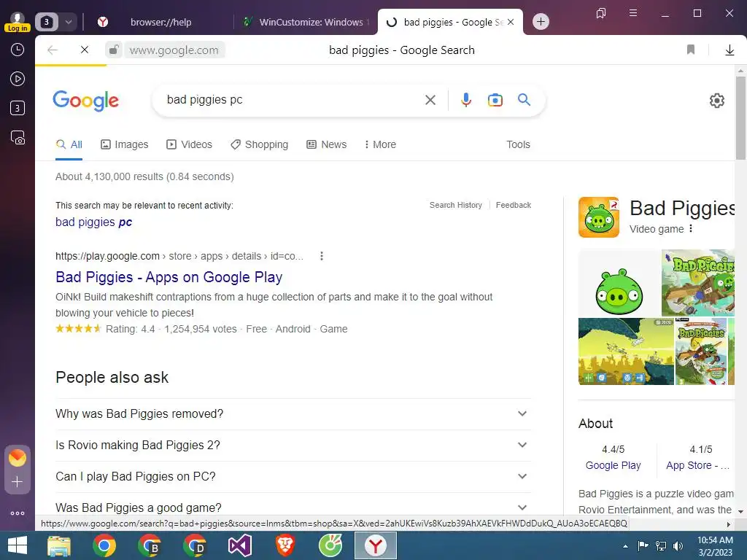Clear the search query with X
This screenshot has height=560, width=747.
click(430, 99)
